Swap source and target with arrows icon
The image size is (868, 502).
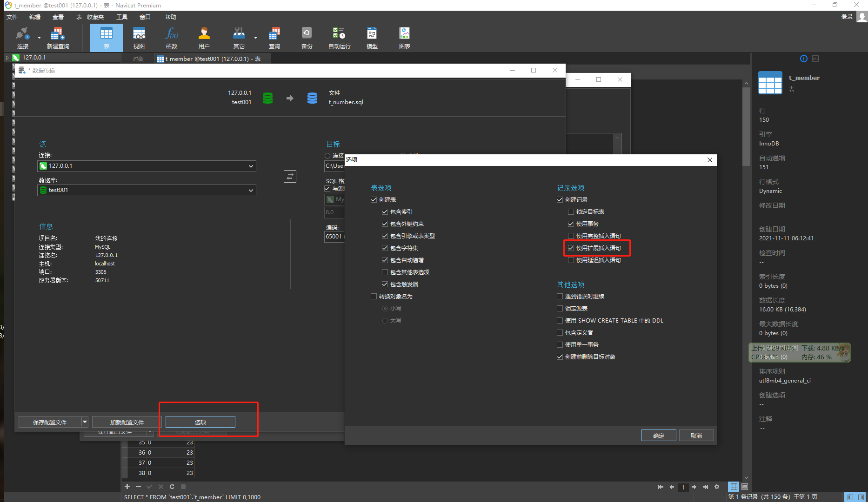290,176
